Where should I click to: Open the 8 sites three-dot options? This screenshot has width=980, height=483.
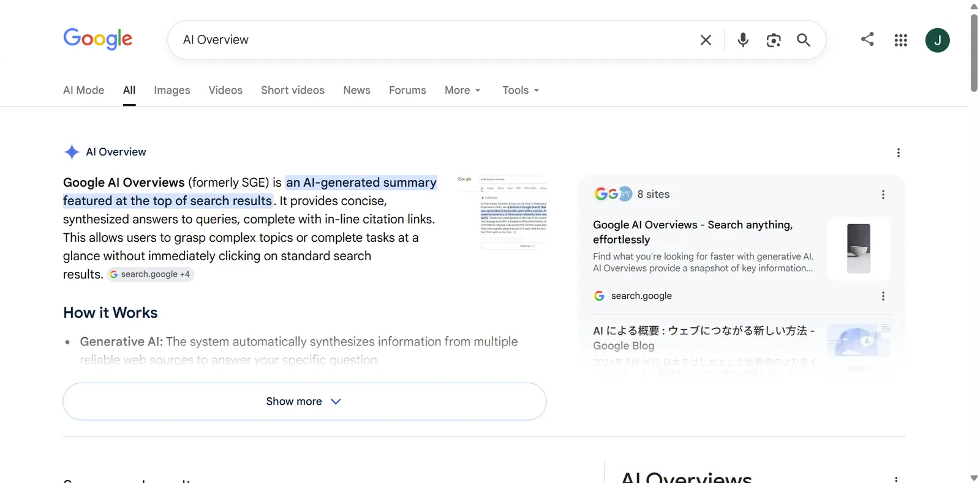click(x=883, y=195)
